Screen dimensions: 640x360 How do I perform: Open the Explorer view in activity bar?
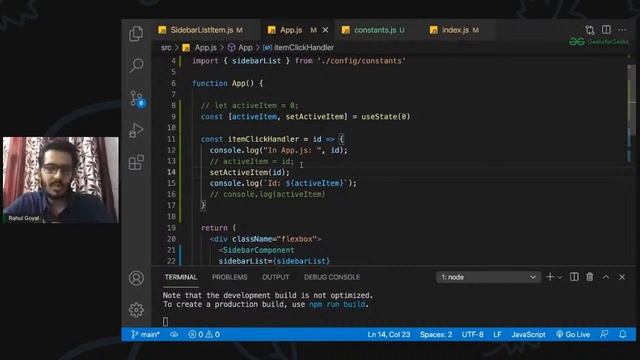[x=136, y=33]
